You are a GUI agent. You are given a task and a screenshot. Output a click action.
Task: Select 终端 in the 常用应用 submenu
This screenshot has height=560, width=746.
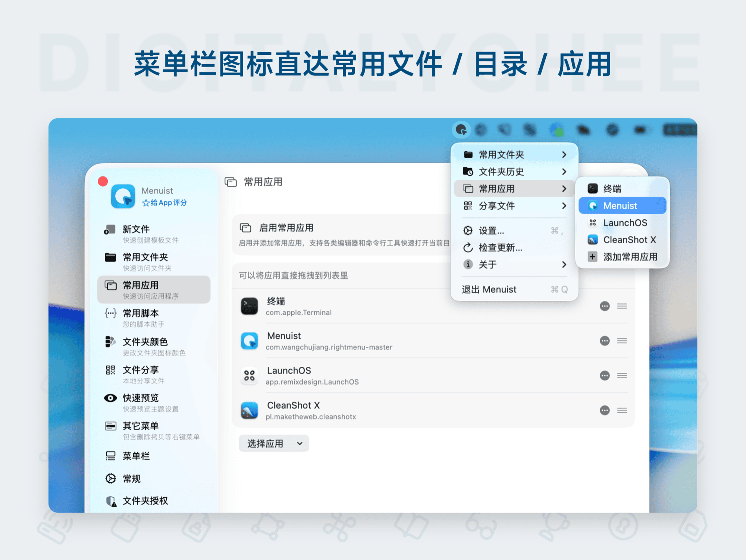(622, 189)
